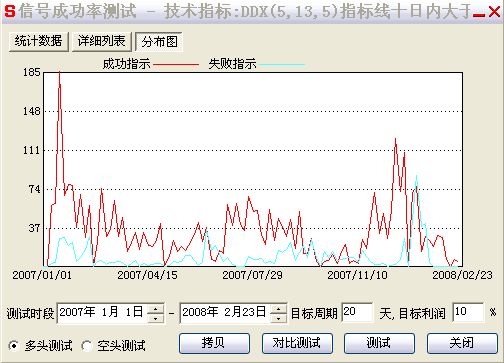Click the red S application icon
Image resolution: width=504 pixels, height=363 pixels.
[x=10, y=11]
